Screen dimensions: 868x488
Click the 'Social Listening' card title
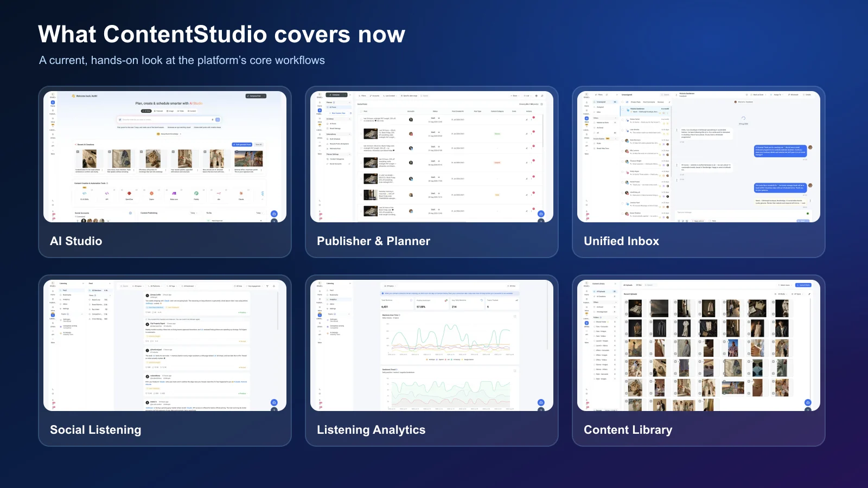coord(95,429)
